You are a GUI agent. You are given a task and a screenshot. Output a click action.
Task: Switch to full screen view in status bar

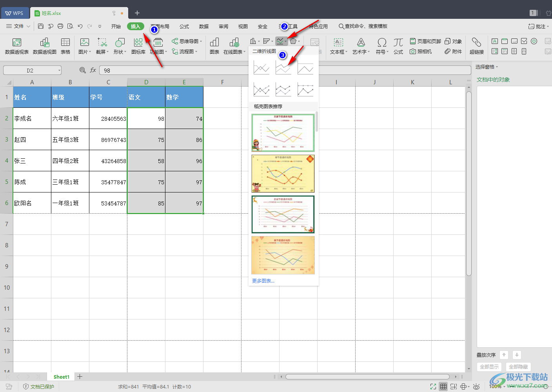pyautogui.click(x=433, y=387)
